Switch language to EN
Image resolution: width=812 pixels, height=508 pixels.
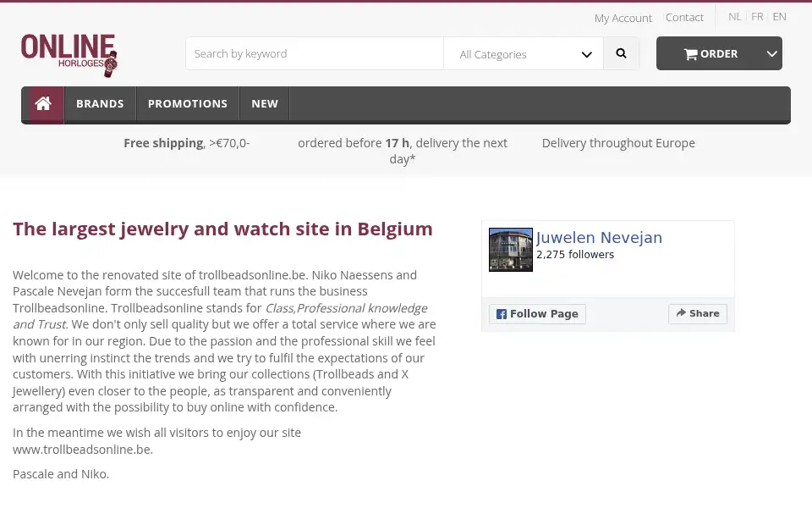pos(779,17)
